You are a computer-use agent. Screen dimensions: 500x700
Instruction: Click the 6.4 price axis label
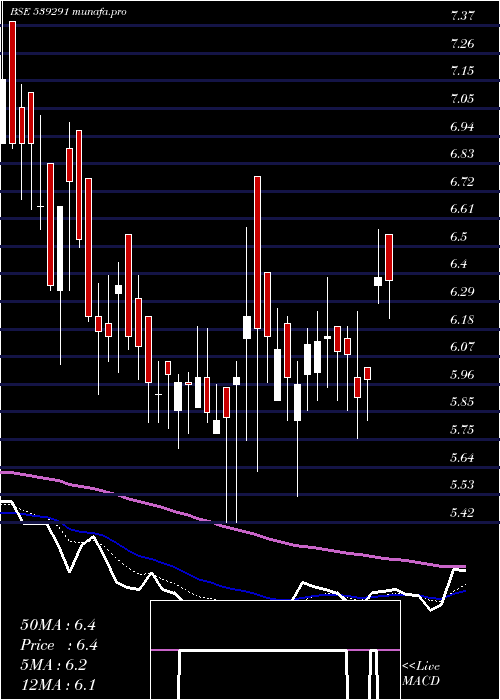click(459, 264)
